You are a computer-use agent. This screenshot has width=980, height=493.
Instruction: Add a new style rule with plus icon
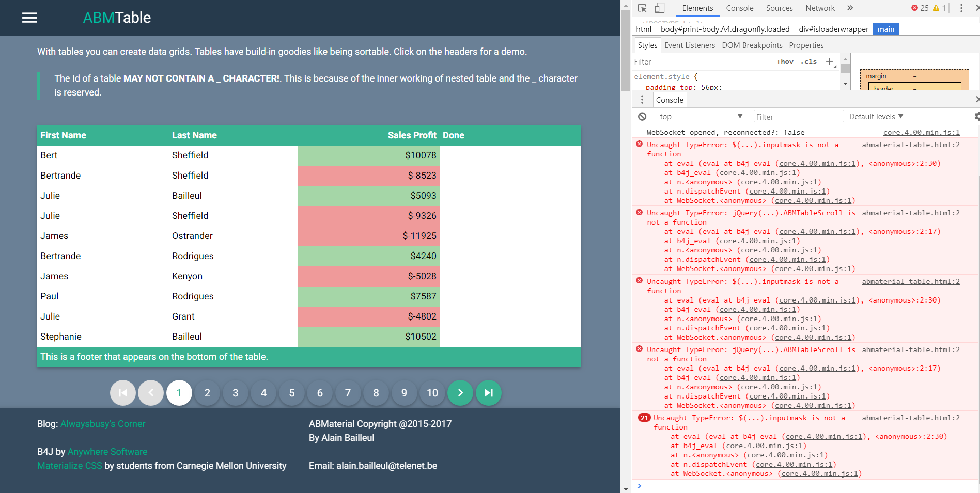pos(829,61)
